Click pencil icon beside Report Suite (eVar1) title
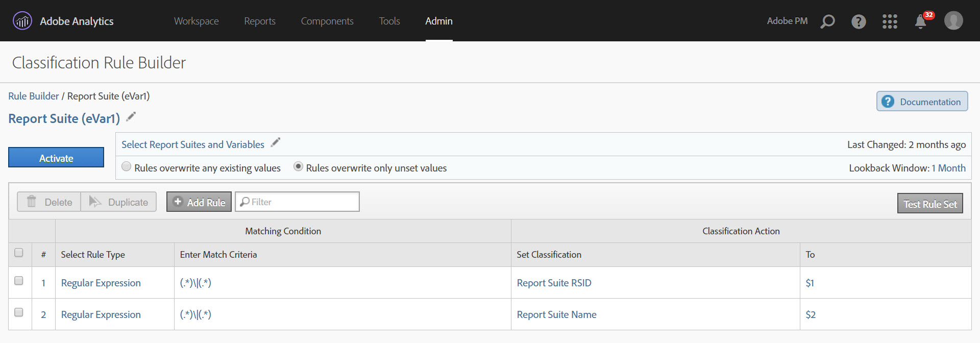This screenshot has height=343, width=980. coord(131,117)
